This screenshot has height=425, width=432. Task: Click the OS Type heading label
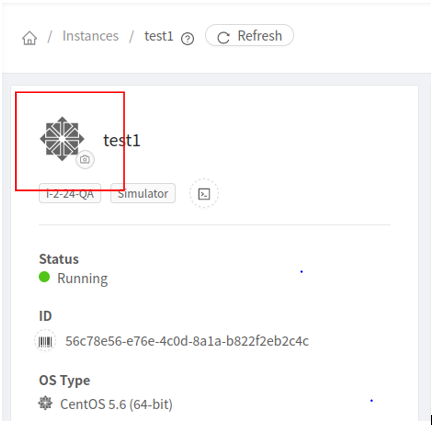(x=65, y=381)
